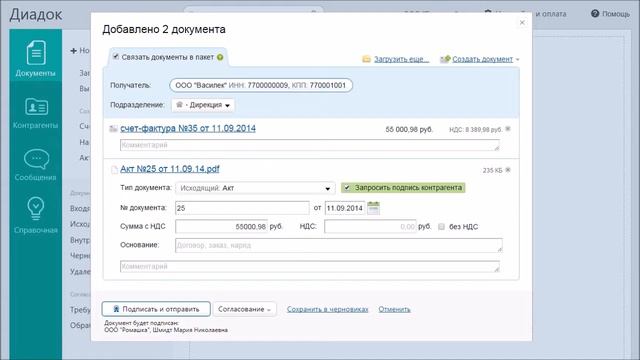Image resolution: width=640 pixels, height=360 pixels.
Task: Click the счет-фактура document icon
Action: [113, 129]
